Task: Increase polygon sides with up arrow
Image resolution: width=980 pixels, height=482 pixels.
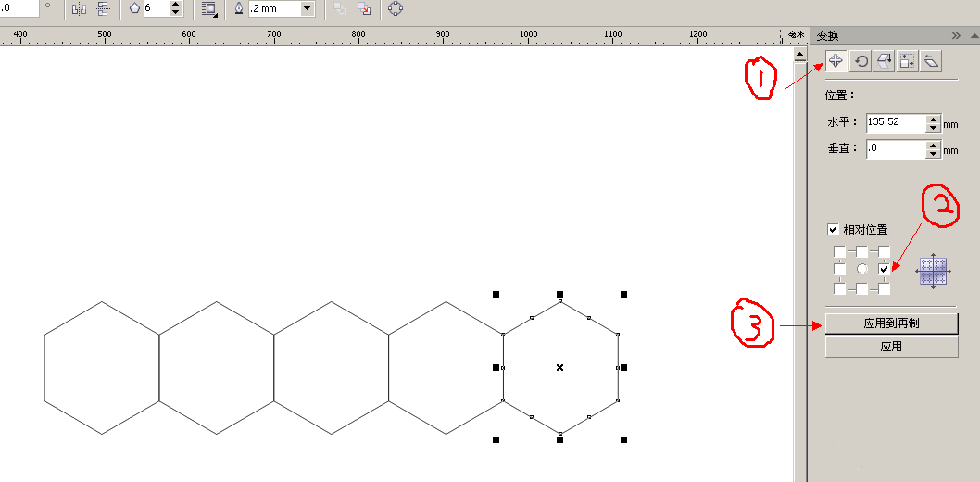Action: [176, 5]
